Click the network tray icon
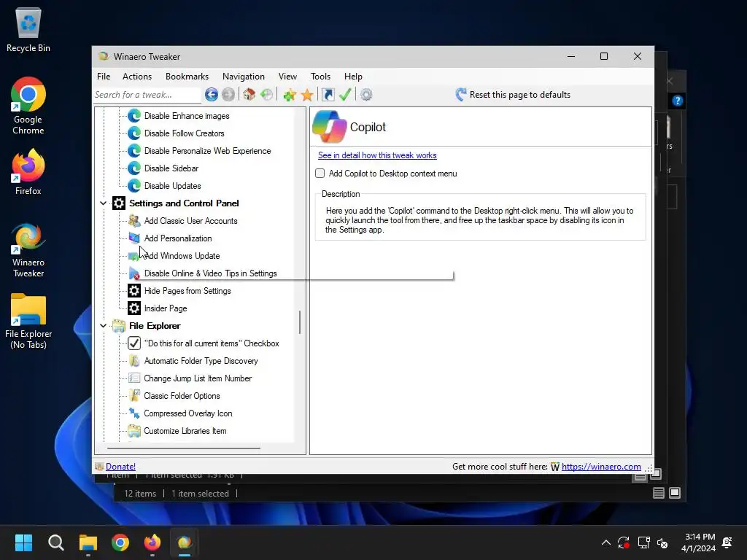This screenshot has width=747, height=560. click(x=643, y=542)
